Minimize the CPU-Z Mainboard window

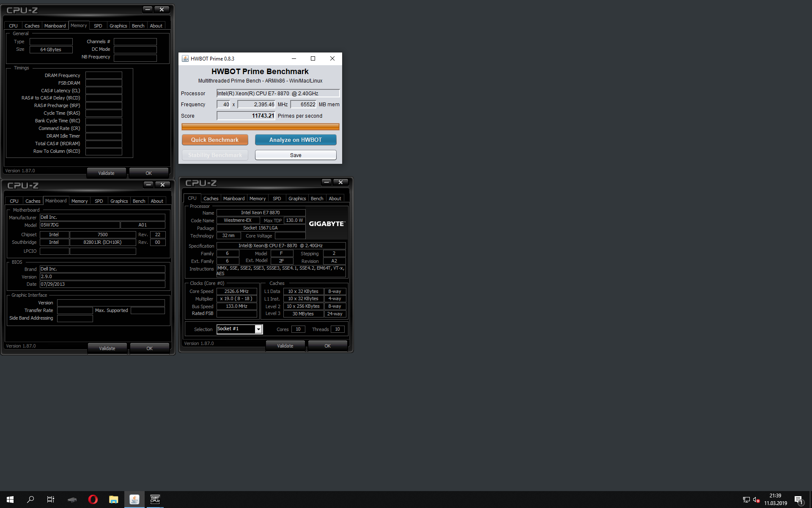[148, 185]
